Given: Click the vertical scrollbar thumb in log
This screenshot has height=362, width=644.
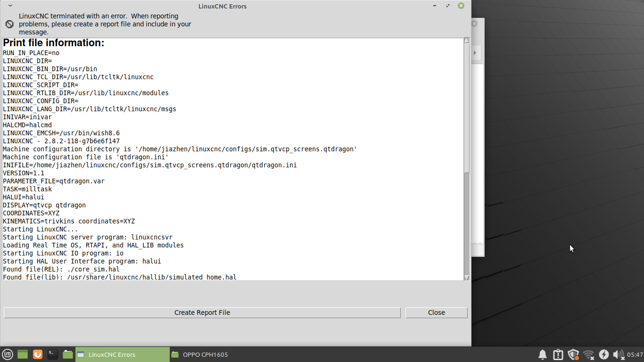Looking at the screenshot, I should [467, 107].
